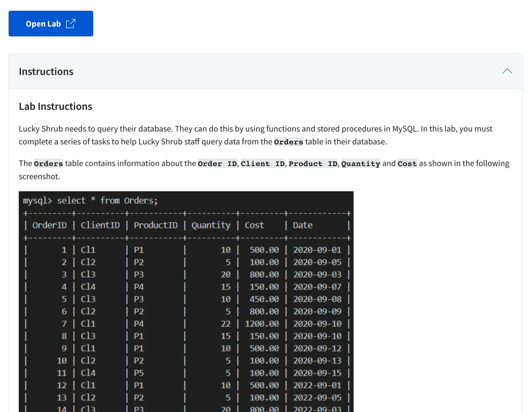
Task: Click the P5 product value in row 11
Action: pyautogui.click(x=139, y=373)
